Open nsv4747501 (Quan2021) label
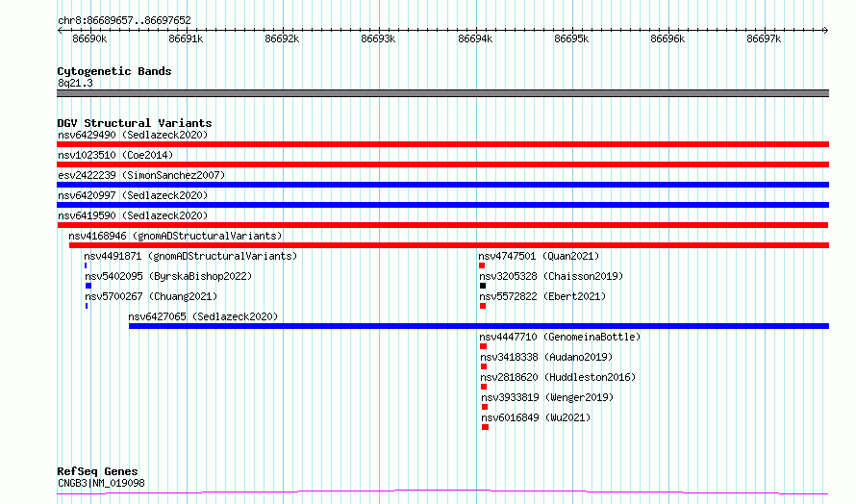This screenshot has width=856, height=504. pyautogui.click(x=539, y=256)
